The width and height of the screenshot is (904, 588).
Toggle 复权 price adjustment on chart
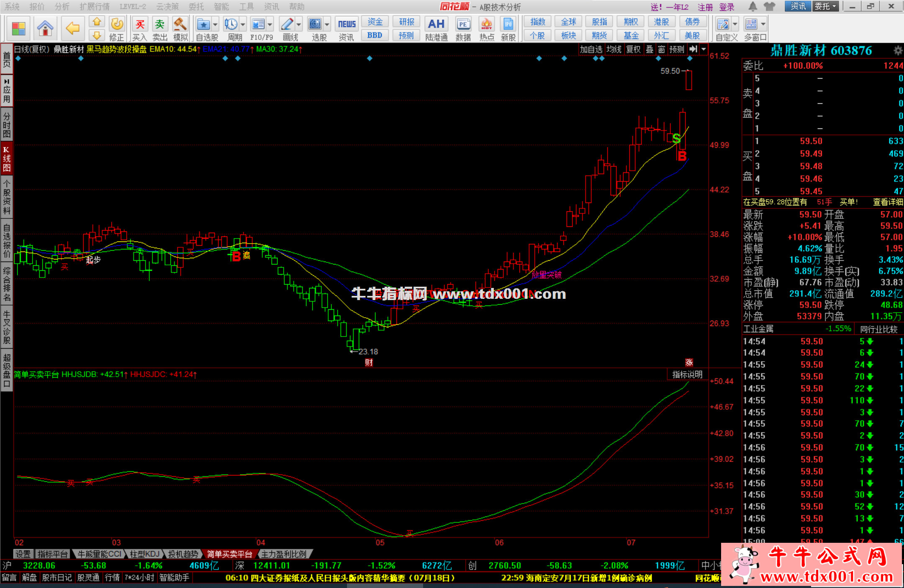tap(633, 49)
